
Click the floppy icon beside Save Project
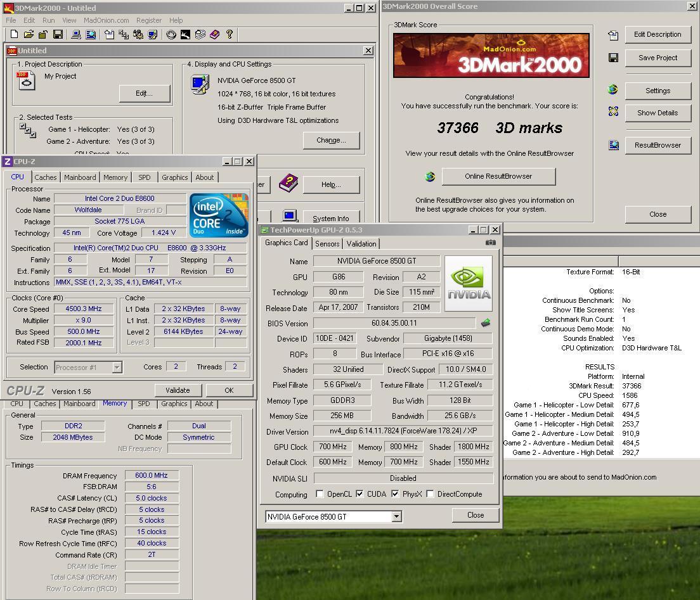tap(613, 58)
